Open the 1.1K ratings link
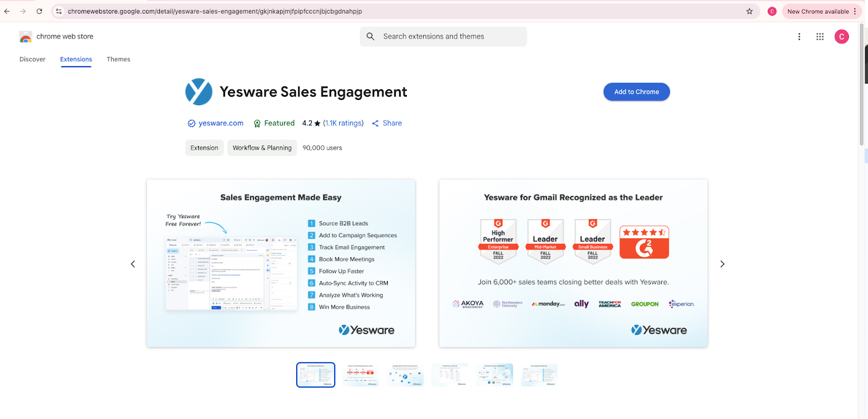868x419 pixels. tap(343, 123)
